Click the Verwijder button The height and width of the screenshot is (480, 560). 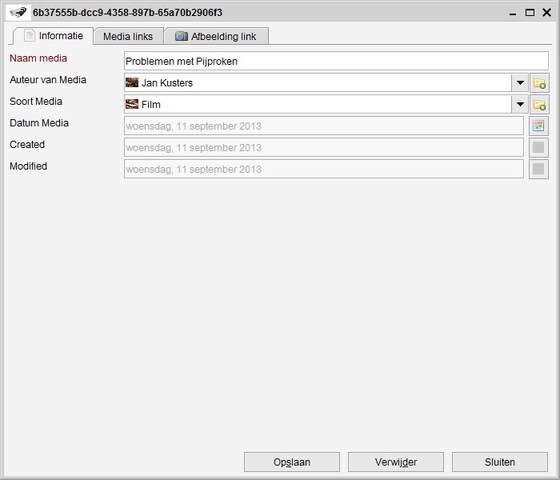(396, 462)
